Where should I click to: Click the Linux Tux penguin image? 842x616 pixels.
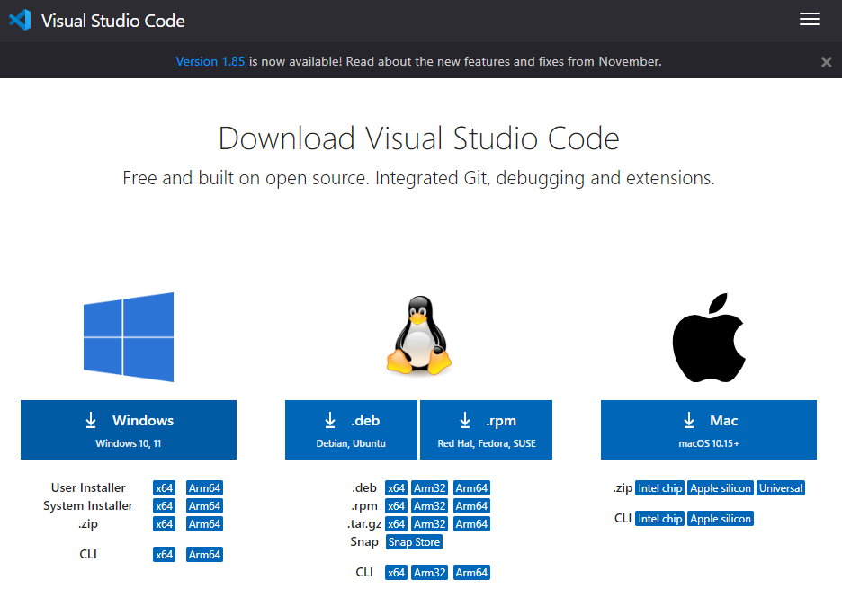(419, 335)
